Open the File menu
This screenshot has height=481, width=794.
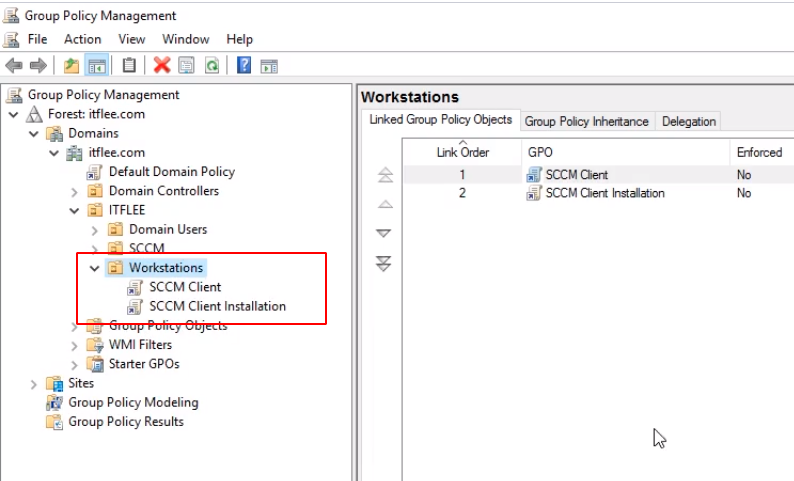pyautogui.click(x=37, y=39)
